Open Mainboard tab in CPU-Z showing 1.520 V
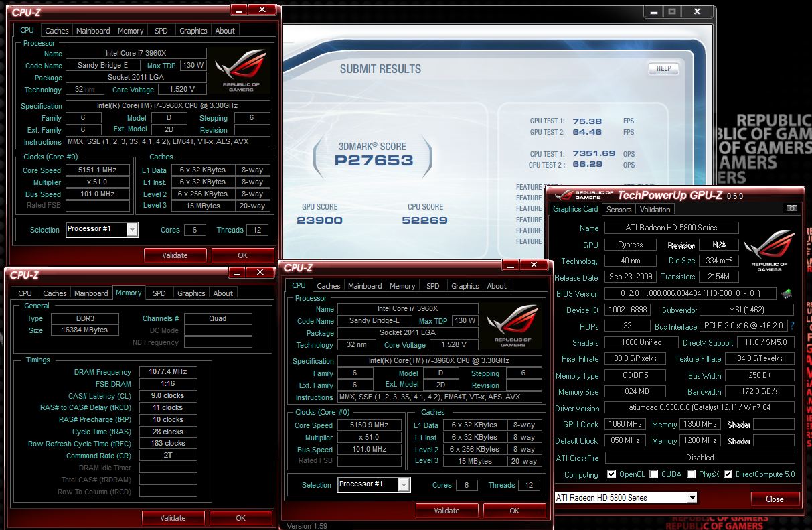 click(x=93, y=31)
